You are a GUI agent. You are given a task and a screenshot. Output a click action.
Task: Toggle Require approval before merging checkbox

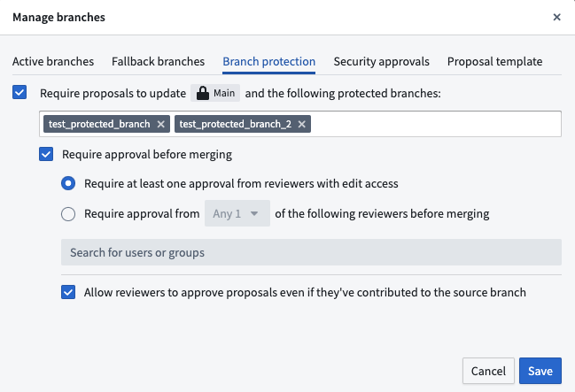(46, 154)
